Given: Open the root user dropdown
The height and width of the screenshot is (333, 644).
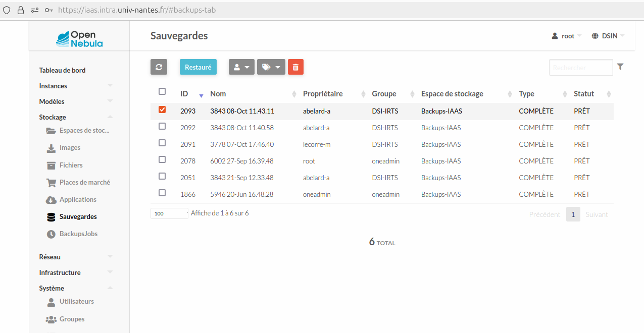Looking at the screenshot, I should pyautogui.click(x=565, y=35).
